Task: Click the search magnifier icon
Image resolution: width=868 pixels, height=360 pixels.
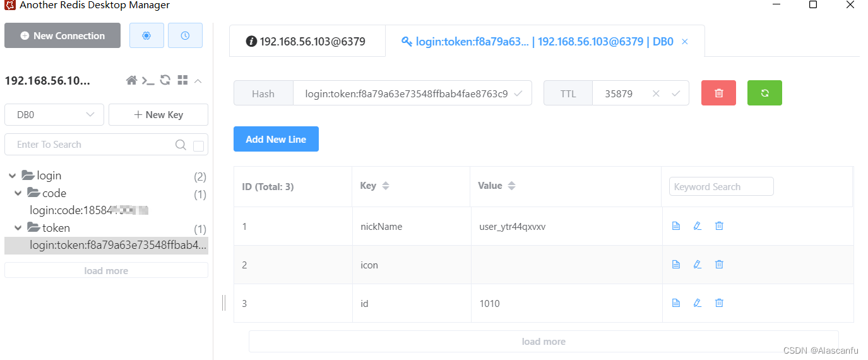Action: (181, 145)
